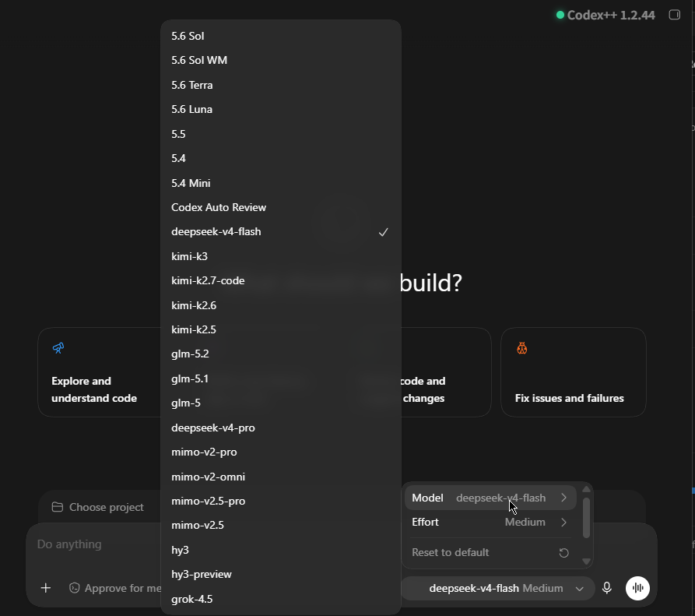Open the Explore and understand code card
Screen dimensions: 695x616
100,372
